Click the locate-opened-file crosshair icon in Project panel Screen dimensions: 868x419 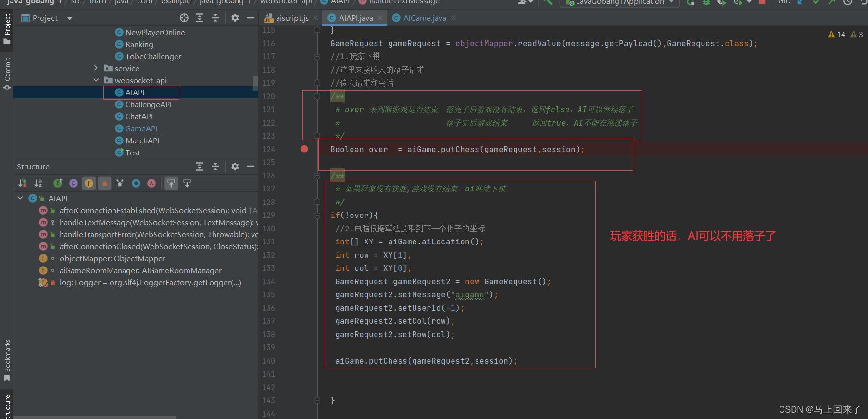(184, 18)
